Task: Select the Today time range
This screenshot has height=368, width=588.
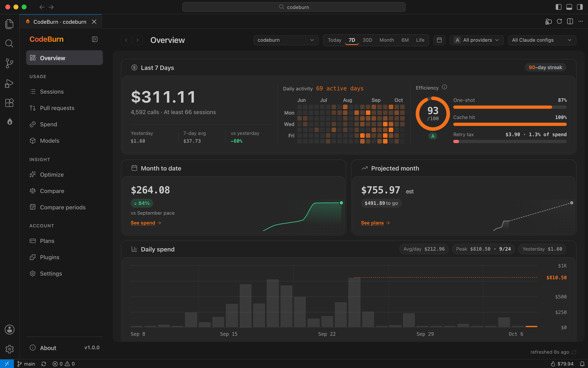Action: (x=334, y=40)
